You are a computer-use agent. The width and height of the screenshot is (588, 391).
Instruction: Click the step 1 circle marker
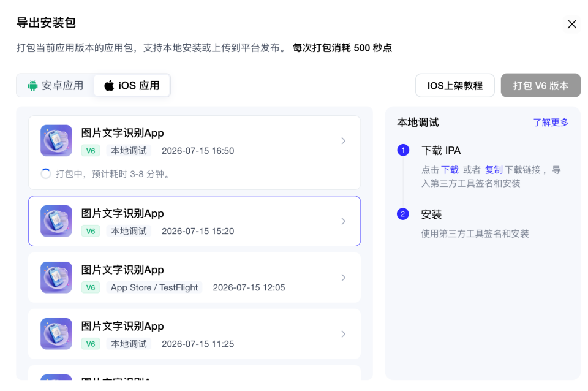click(403, 151)
